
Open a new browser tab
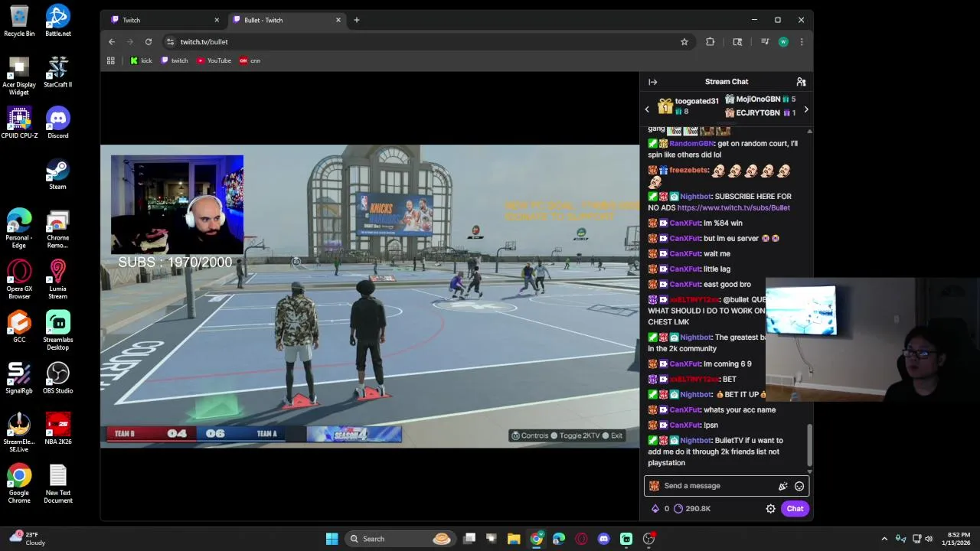tap(357, 20)
